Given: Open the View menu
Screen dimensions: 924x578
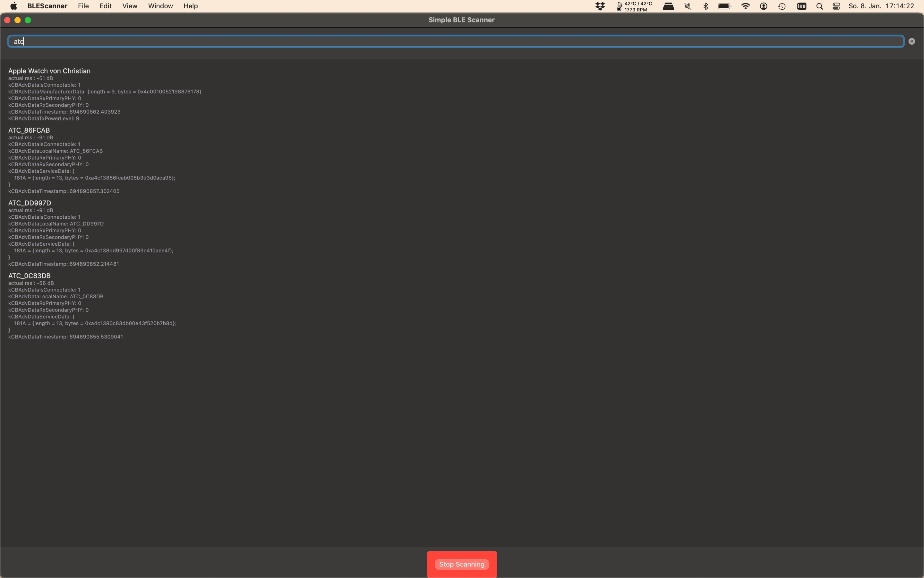Looking at the screenshot, I should [x=130, y=6].
